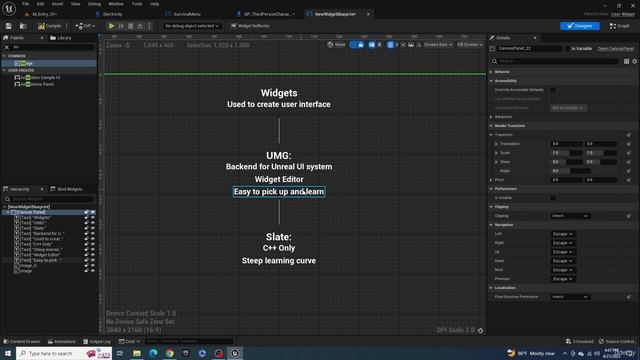The width and height of the screenshot is (640, 360).
Task: Toggle visibility of the Canvas Panel row
Action: tap(93, 212)
